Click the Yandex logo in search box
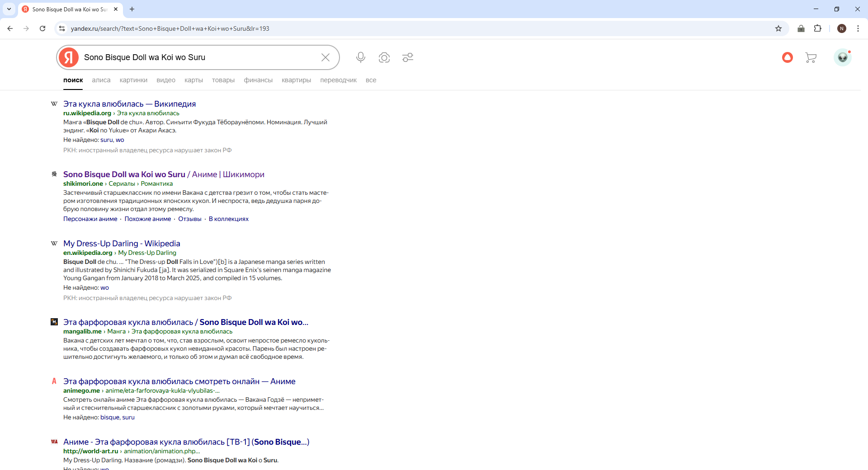Screen dimensions: 868x470 coord(69,57)
